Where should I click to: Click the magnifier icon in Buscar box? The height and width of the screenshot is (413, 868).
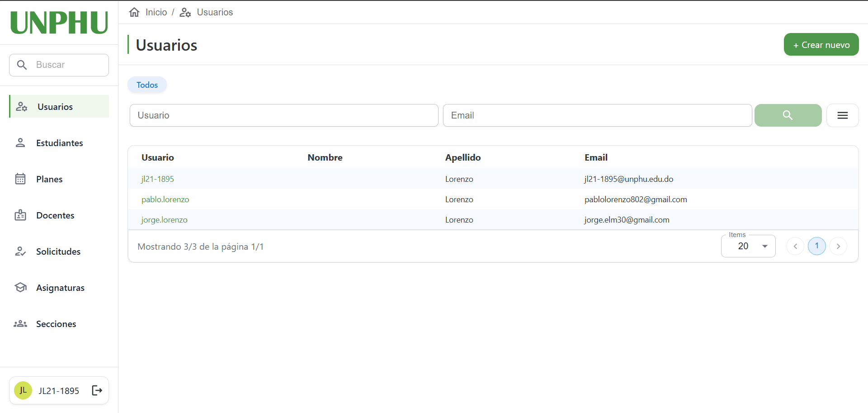(22, 65)
